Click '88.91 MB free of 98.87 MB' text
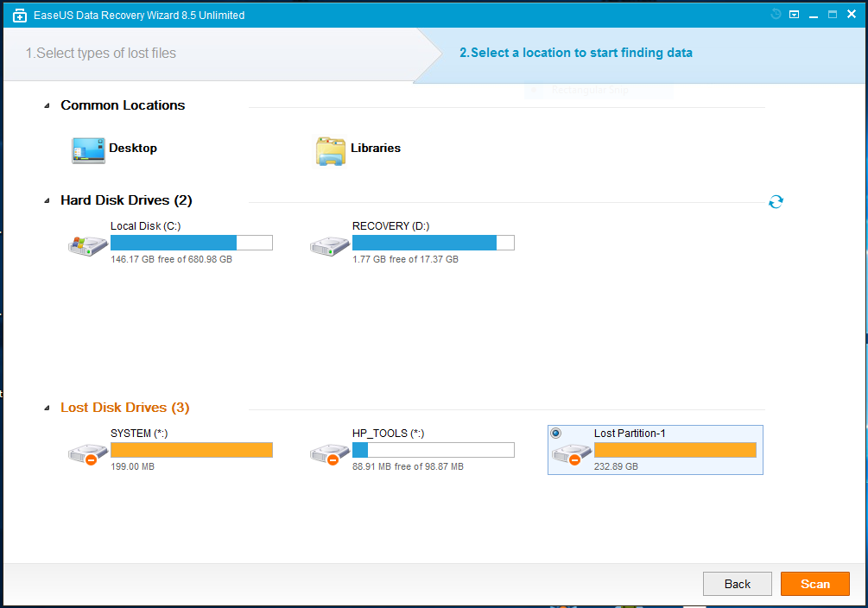 coord(408,466)
